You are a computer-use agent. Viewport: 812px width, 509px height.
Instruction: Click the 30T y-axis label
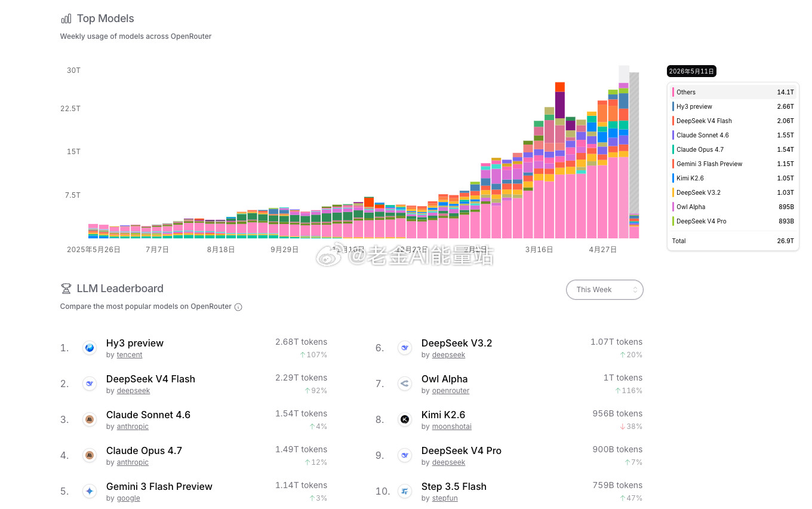click(73, 70)
